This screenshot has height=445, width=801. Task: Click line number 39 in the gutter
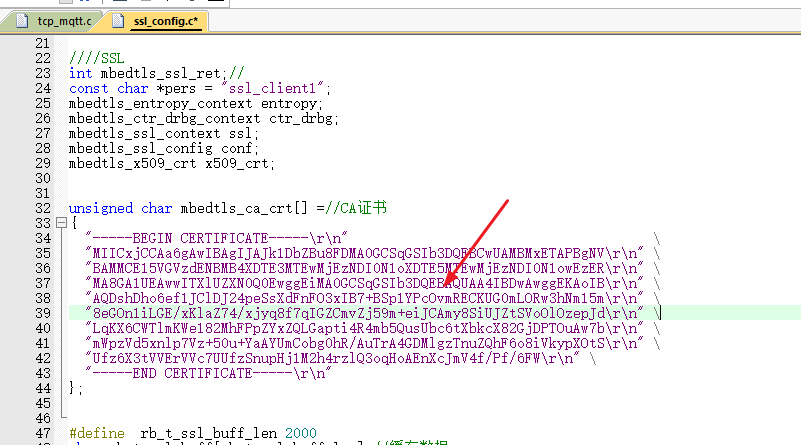pos(43,313)
